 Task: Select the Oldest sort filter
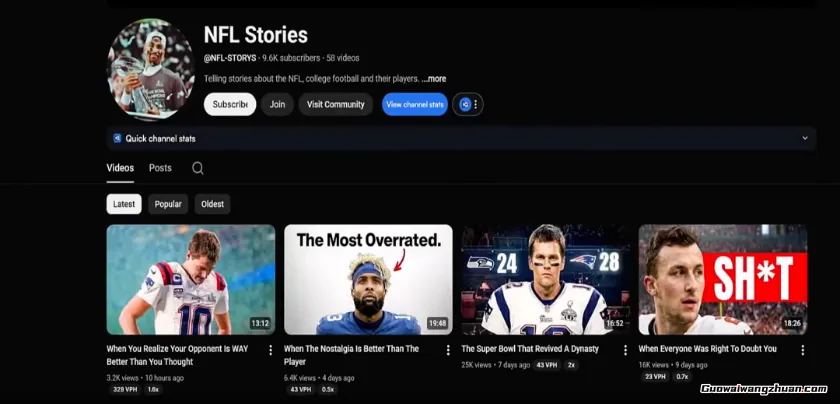pyautogui.click(x=212, y=204)
